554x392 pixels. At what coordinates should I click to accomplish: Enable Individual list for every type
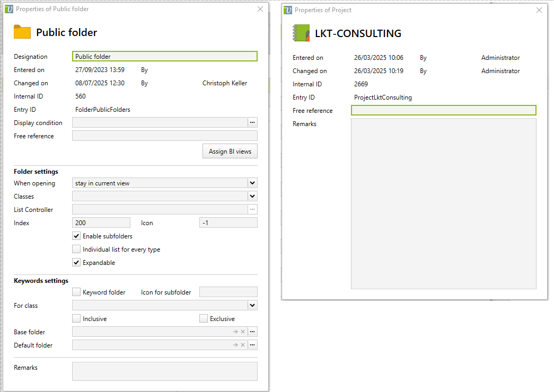[x=76, y=250]
